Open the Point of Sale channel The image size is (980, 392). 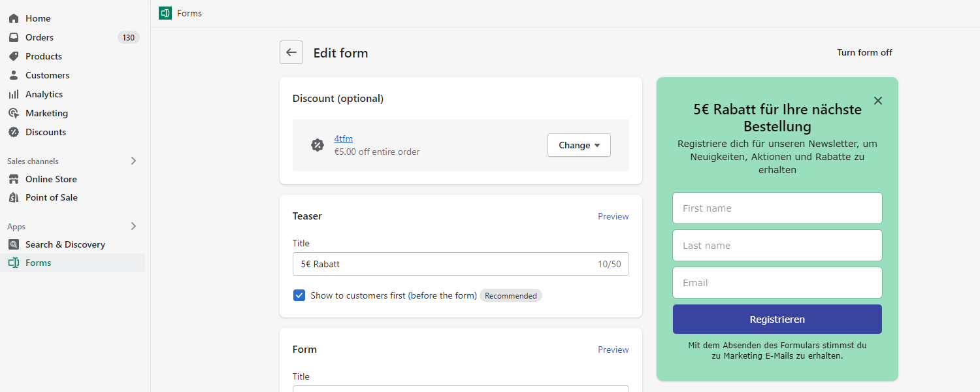tap(52, 197)
